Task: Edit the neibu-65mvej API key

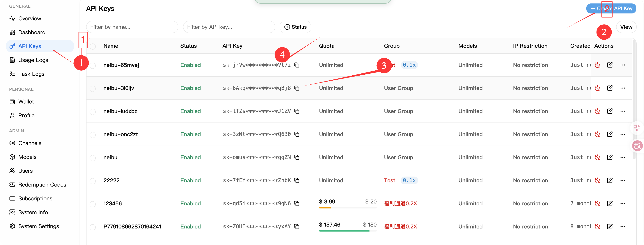Action: [x=610, y=65]
